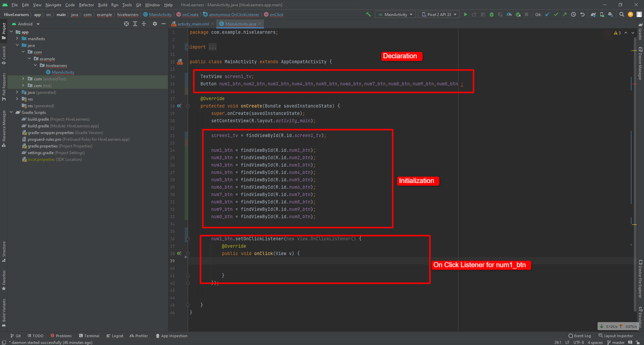
Task: Collapse the app module in tree
Action: coord(11,32)
